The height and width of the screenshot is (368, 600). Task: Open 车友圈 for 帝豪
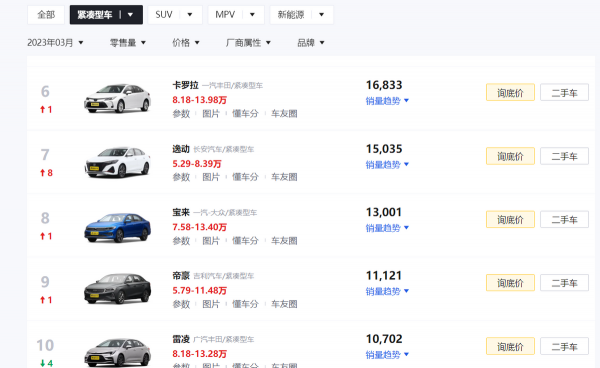(x=284, y=304)
